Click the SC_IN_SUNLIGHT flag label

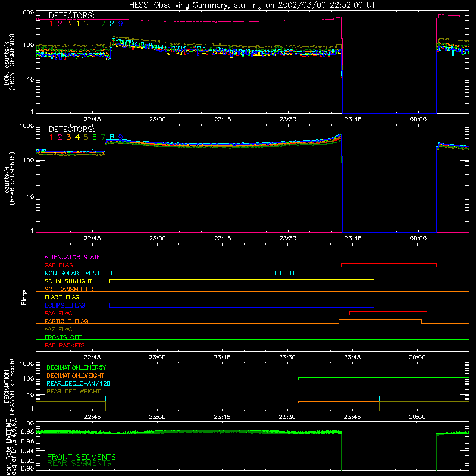tap(68, 281)
